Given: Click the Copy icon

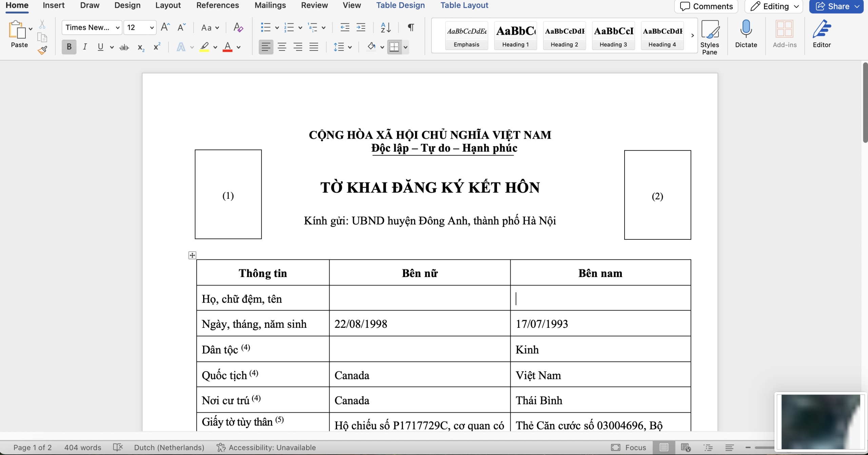Looking at the screenshot, I should (x=42, y=37).
